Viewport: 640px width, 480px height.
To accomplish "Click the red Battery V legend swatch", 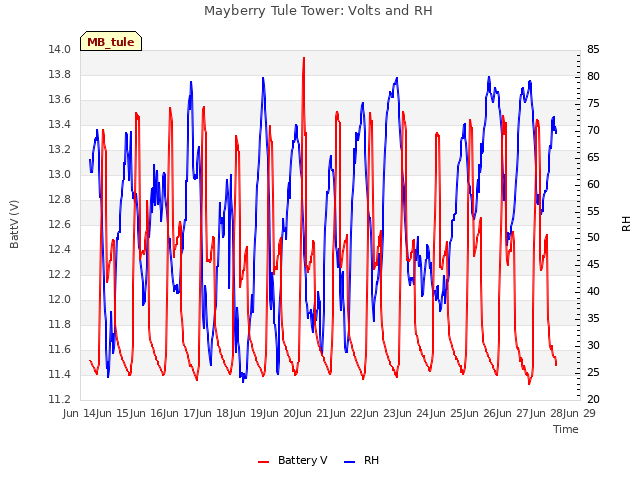I will (264, 461).
